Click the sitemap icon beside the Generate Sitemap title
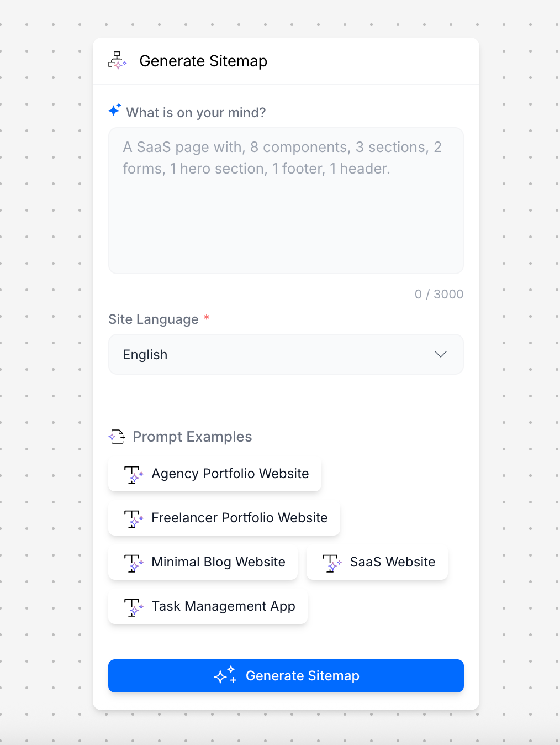Viewport: 560px width, 745px height. coord(117,60)
